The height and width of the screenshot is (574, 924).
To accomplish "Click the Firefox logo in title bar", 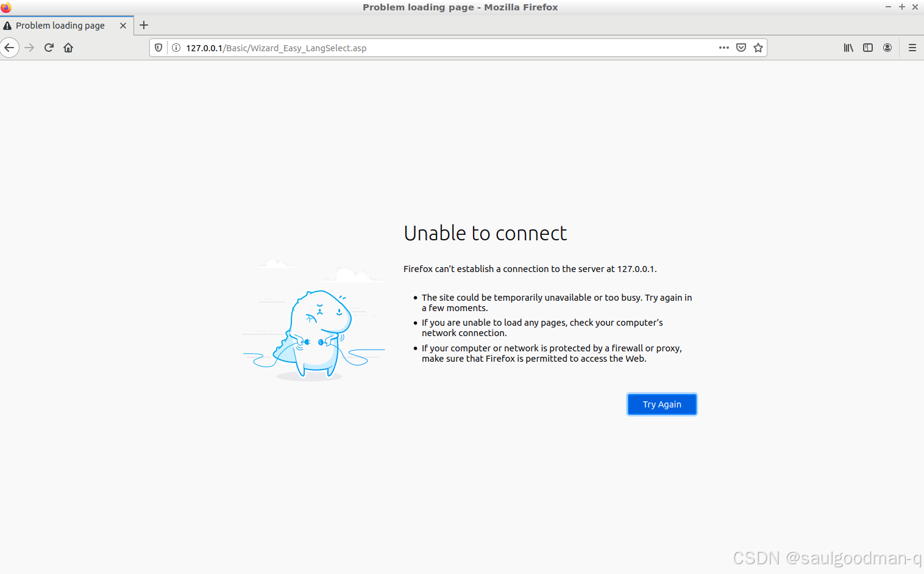I will click(6, 7).
